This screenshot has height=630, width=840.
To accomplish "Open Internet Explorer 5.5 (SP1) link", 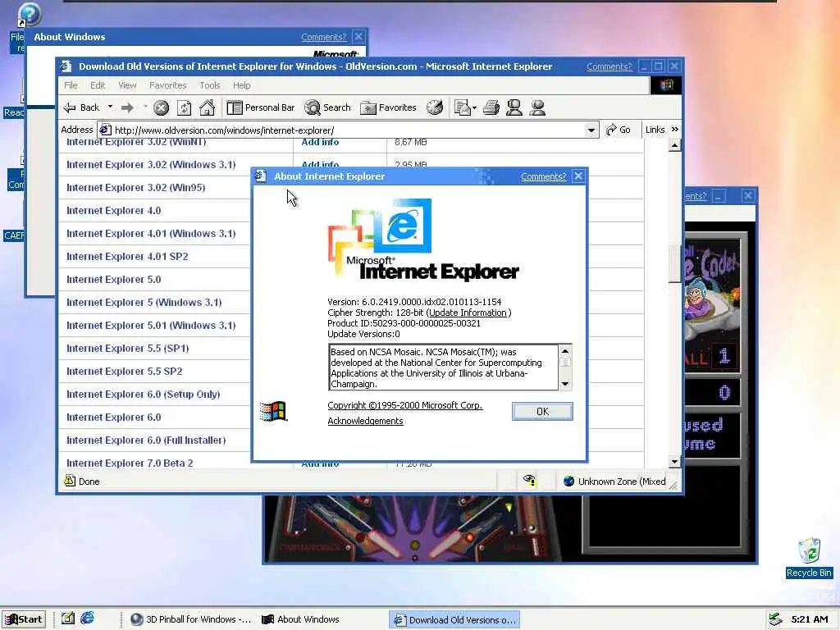I will coord(127,348).
